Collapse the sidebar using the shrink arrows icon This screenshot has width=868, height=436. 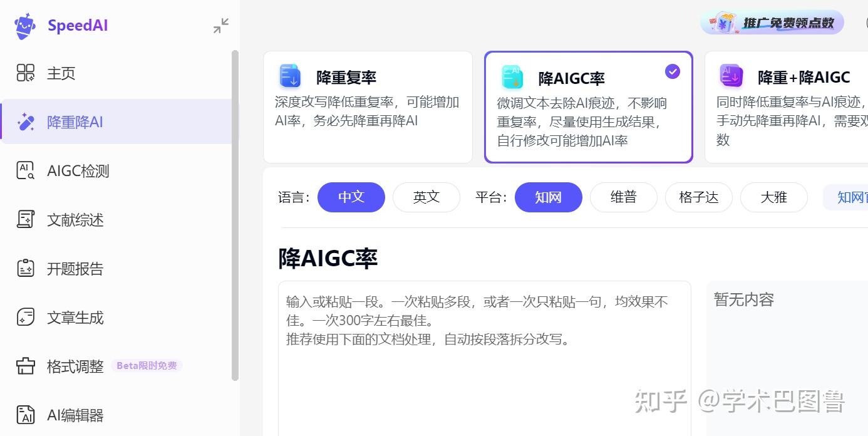click(221, 26)
